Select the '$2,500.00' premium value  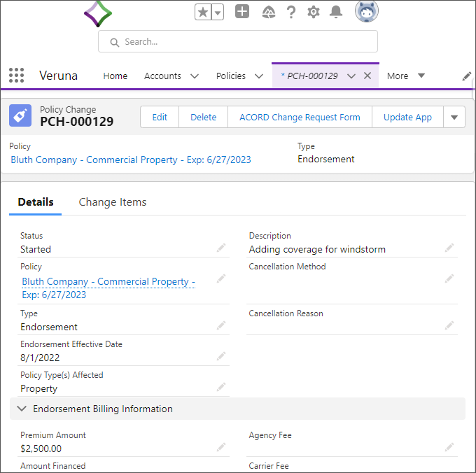coord(41,449)
